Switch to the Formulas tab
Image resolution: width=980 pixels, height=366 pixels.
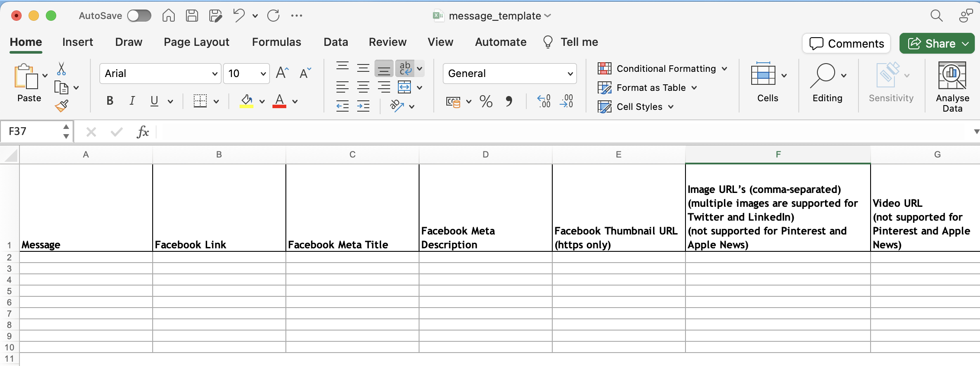coord(276,42)
